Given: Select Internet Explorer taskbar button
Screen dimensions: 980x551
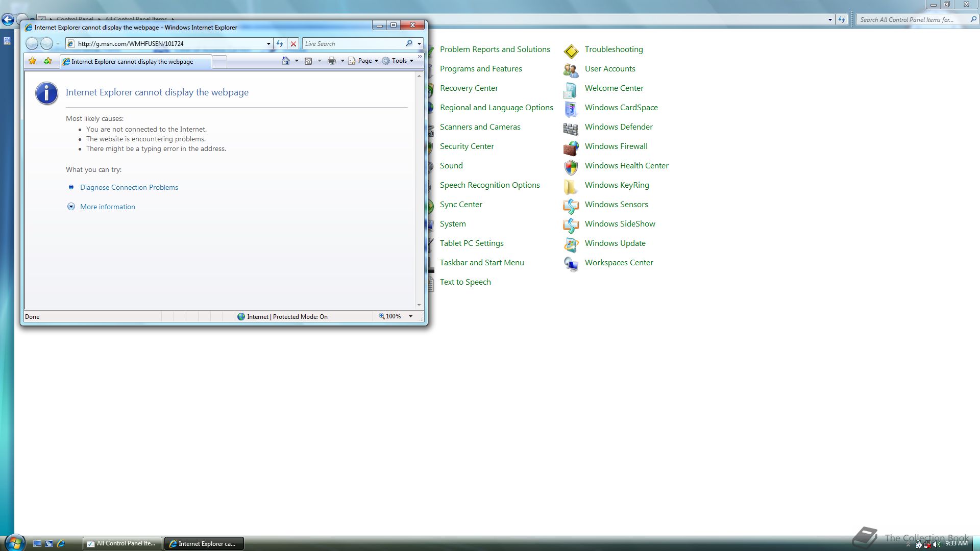Looking at the screenshot, I should (204, 544).
